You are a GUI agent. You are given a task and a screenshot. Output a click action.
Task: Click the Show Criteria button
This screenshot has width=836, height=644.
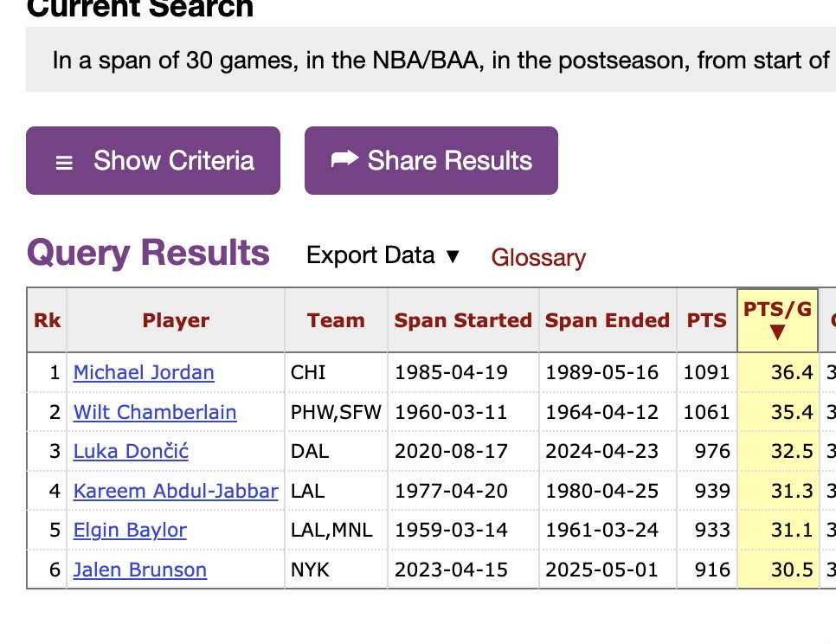click(153, 161)
